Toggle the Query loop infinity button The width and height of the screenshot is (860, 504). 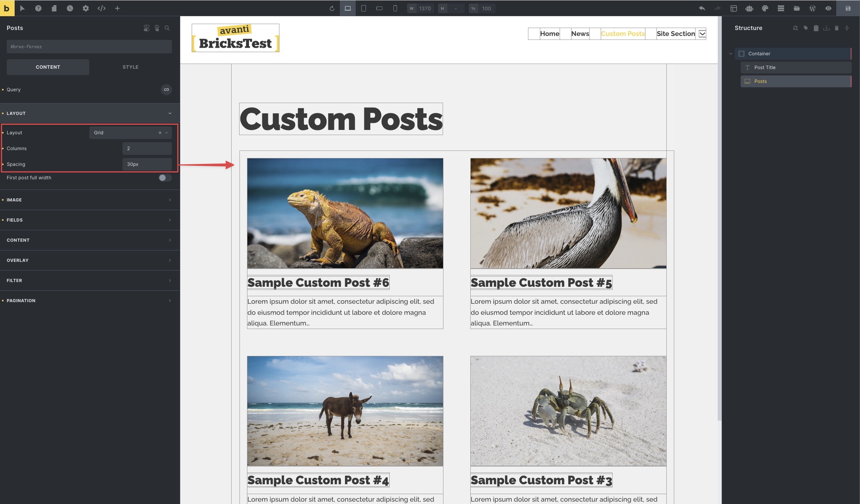pos(166,90)
